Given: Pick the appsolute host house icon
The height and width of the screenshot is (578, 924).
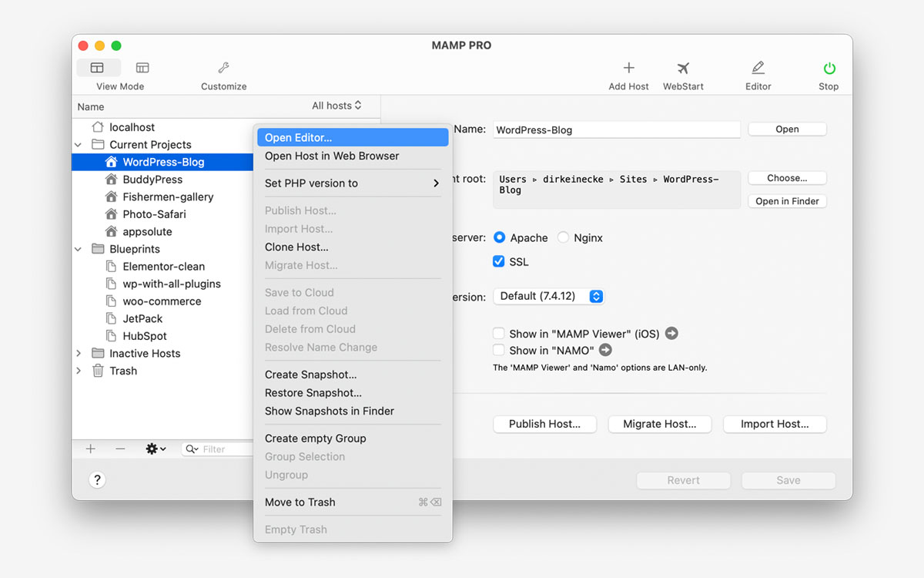Looking at the screenshot, I should point(111,231).
